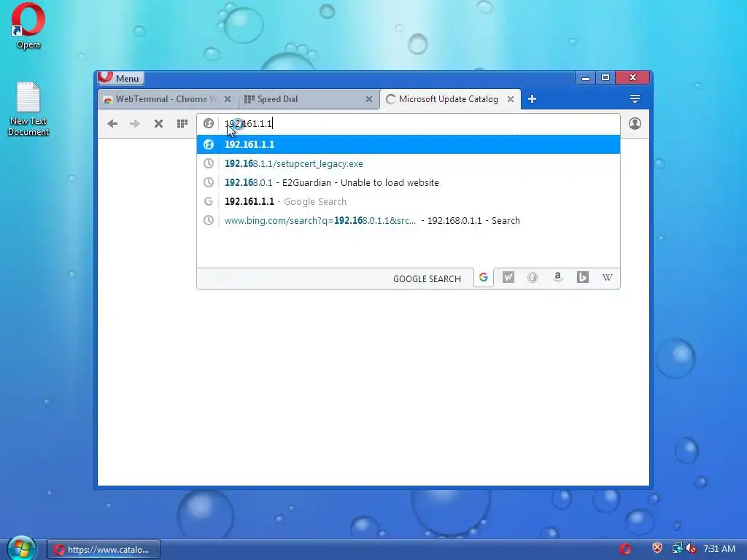This screenshot has height=560, width=747.
Task: Click the Opera tray icon
Action: pyautogui.click(x=625, y=549)
